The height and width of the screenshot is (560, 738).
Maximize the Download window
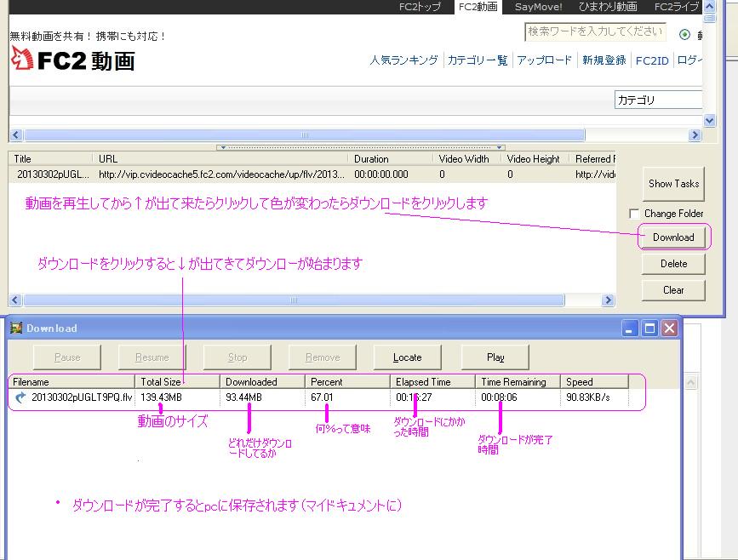pyautogui.click(x=649, y=329)
